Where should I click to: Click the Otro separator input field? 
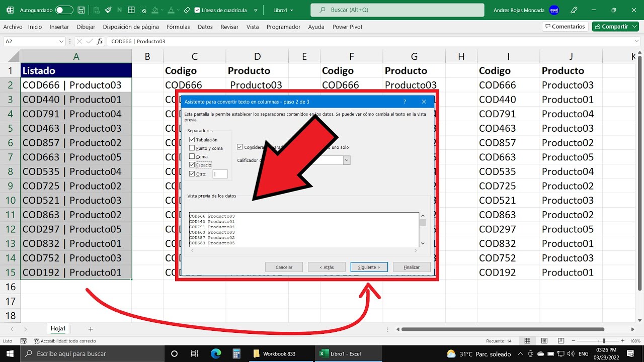click(220, 174)
